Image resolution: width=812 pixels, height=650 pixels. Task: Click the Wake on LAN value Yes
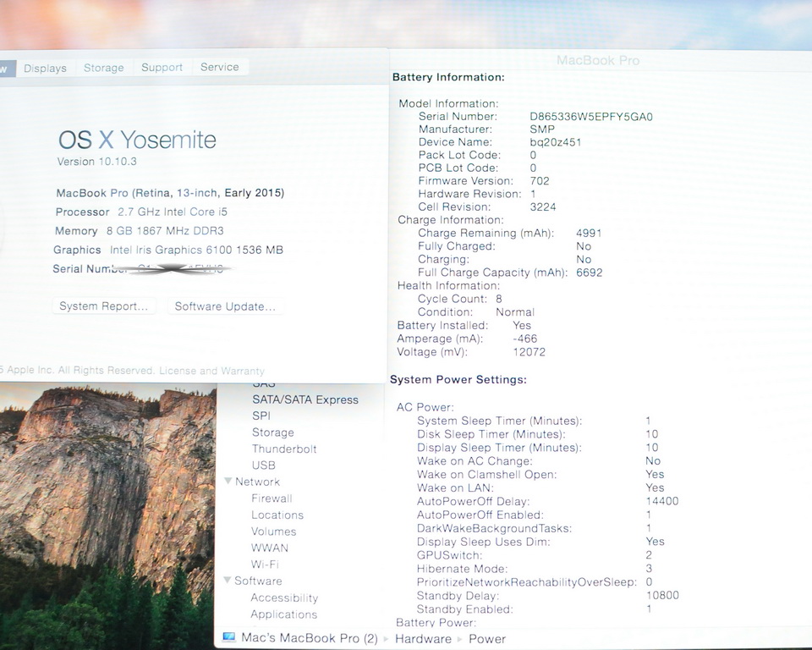click(x=655, y=487)
